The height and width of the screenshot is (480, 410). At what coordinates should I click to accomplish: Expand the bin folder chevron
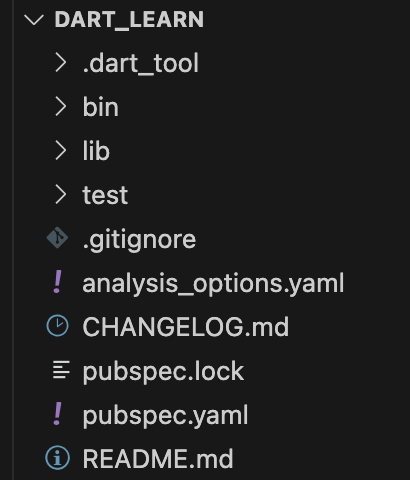point(61,107)
